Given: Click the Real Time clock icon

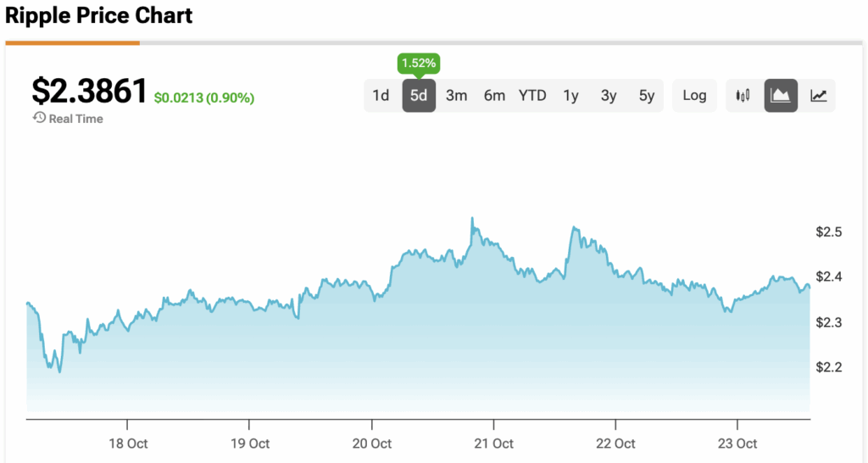Looking at the screenshot, I should click(x=39, y=119).
